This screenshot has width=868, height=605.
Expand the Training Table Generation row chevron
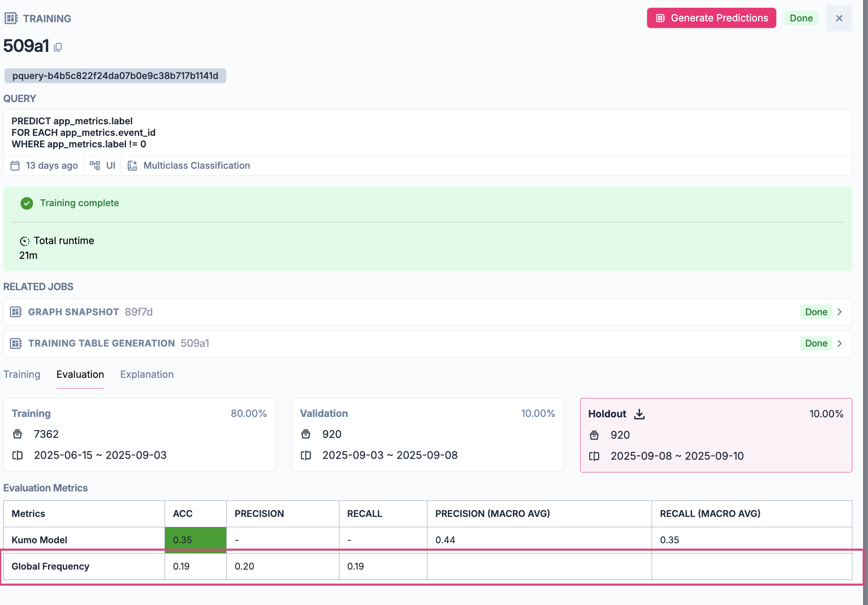(x=840, y=343)
